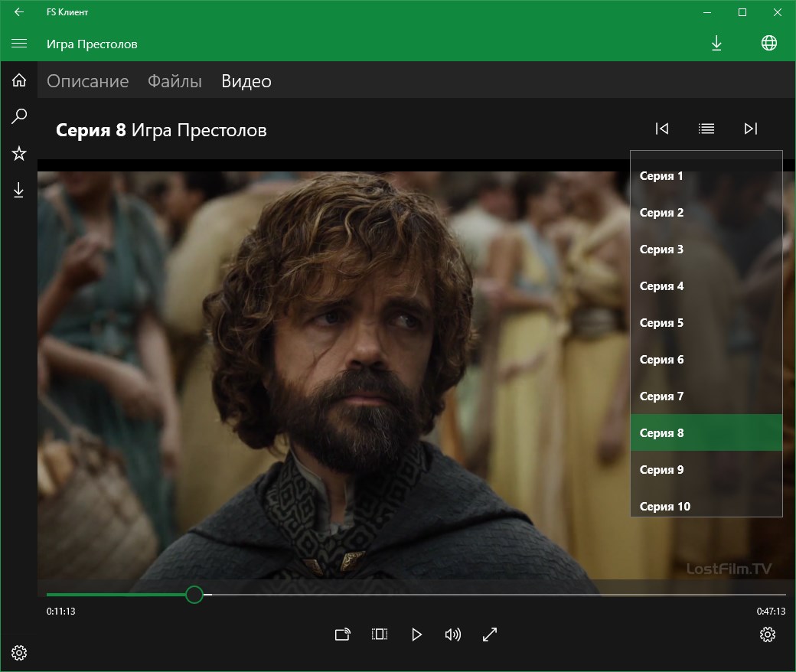Select Серия 4 in the playlist
Image resolution: width=796 pixels, height=672 pixels.
click(706, 286)
